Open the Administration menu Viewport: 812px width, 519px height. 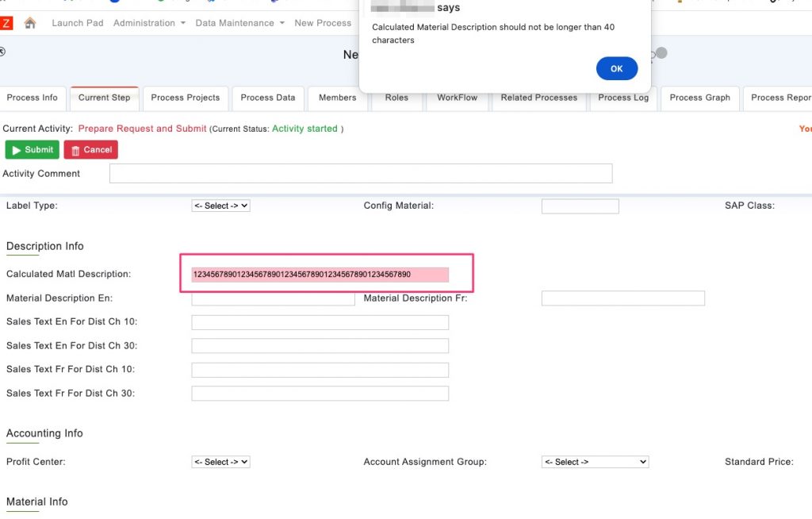click(x=147, y=23)
